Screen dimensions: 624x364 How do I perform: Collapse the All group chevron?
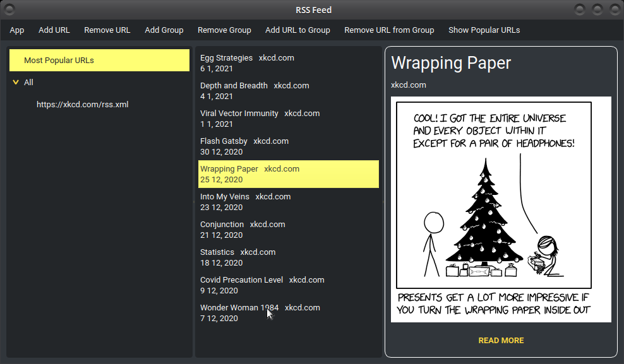click(16, 82)
